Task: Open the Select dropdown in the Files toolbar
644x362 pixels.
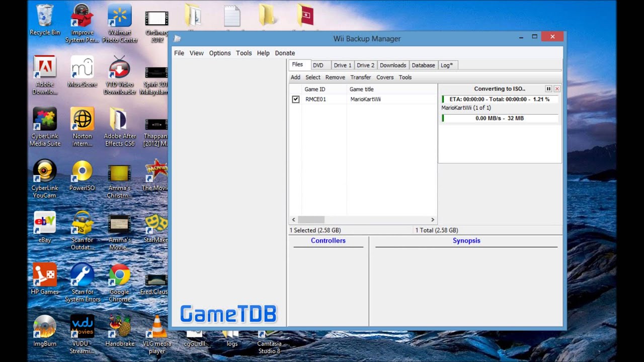Action: click(x=313, y=77)
